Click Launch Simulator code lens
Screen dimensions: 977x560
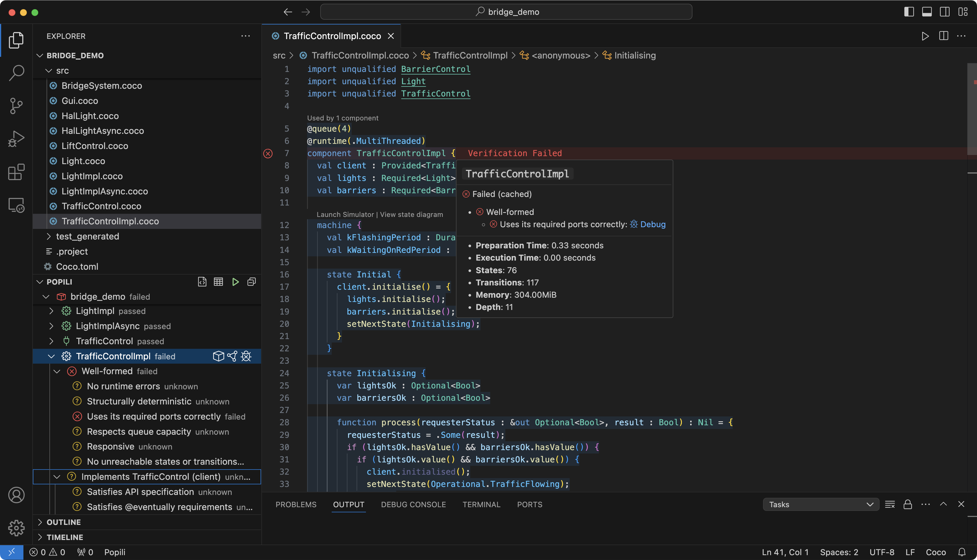(345, 215)
